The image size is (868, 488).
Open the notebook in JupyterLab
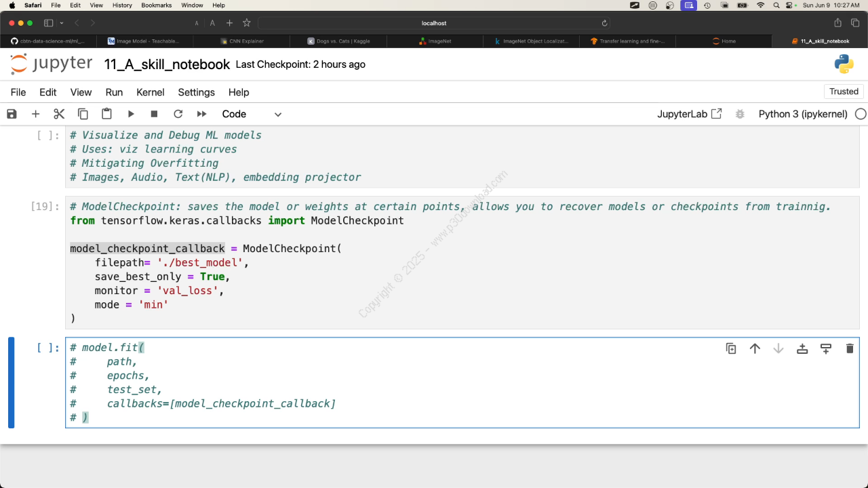[689, 114]
